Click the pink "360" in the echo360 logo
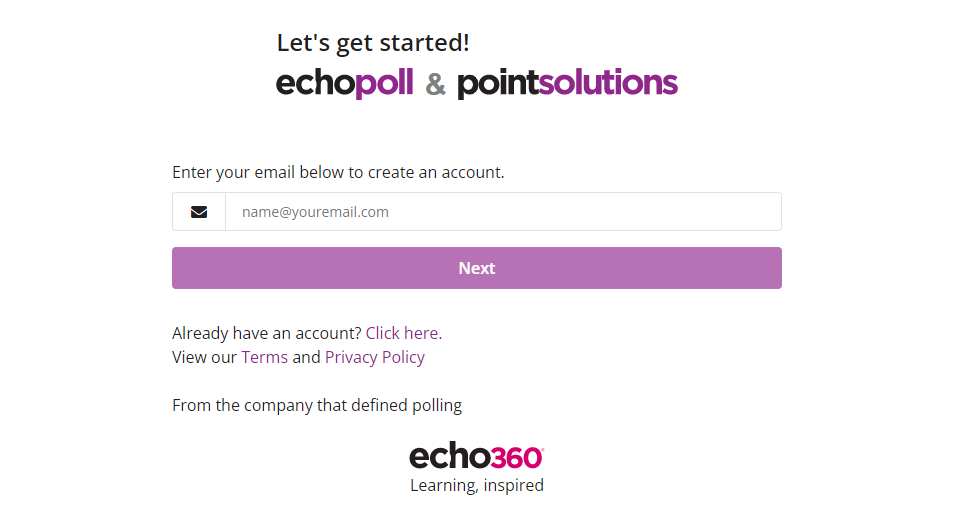This screenshot has width=957, height=522. tap(517, 457)
